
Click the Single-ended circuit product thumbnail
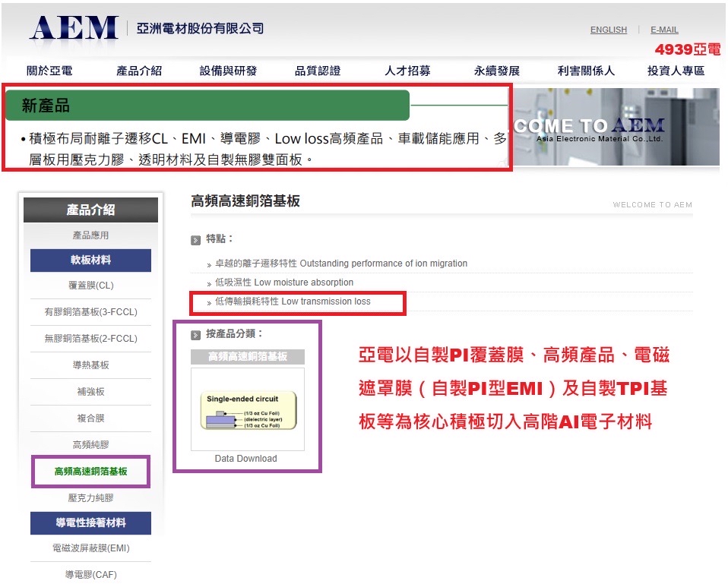coord(248,409)
